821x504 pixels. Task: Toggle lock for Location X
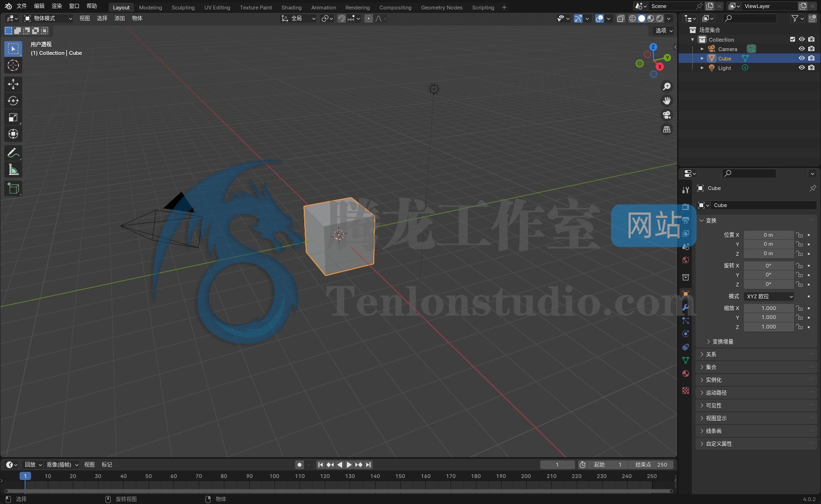(799, 235)
